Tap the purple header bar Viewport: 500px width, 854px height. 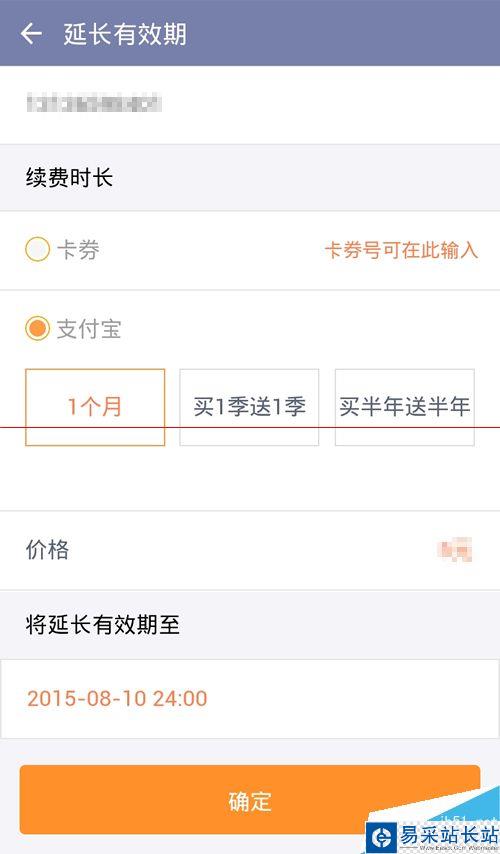250,33
